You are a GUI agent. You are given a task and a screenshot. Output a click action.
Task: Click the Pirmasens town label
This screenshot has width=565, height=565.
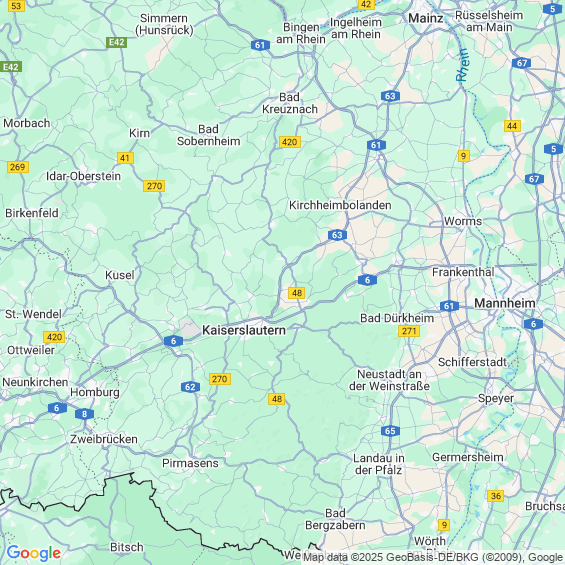click(190, 463)
